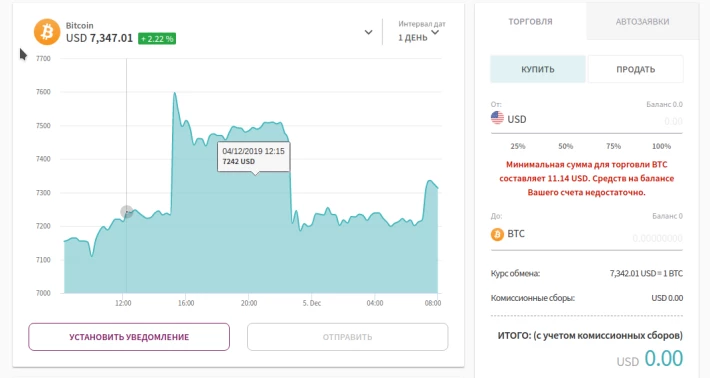Click the ОТПРАВИТЬ button
Screen dimensions: 710x378
click(x=347, y=337)
